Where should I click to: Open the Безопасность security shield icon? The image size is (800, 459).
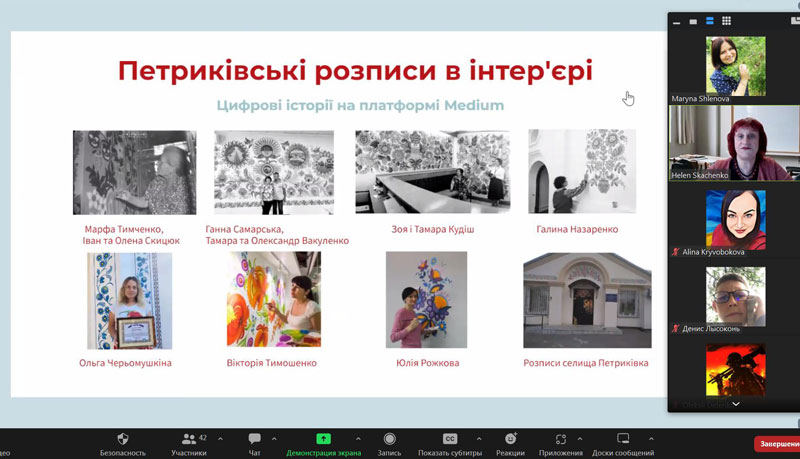click(123, 439)
